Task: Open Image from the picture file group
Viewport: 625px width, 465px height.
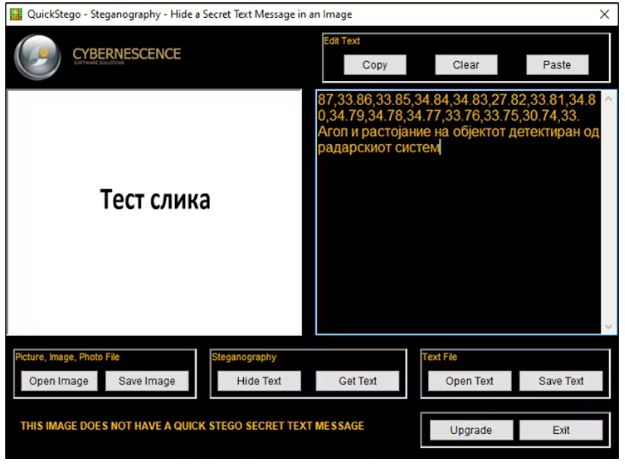Action: (x=58, y=381)
